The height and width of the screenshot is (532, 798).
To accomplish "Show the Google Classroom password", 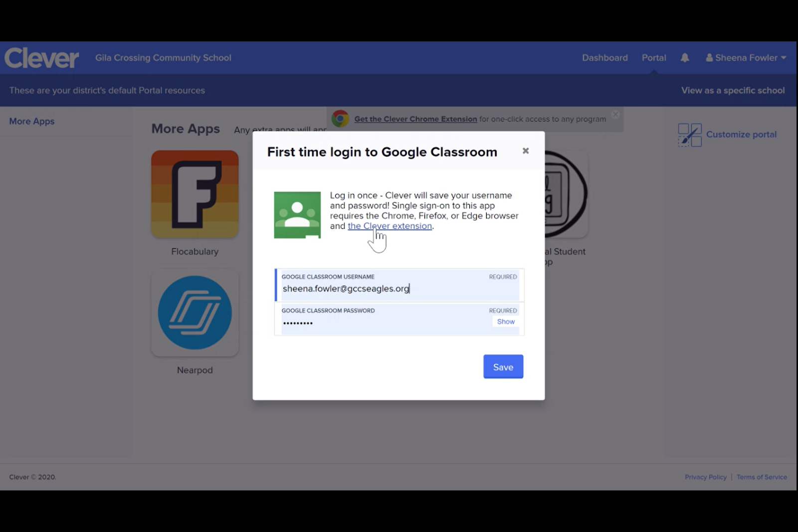I will click(x=506, y=322).
